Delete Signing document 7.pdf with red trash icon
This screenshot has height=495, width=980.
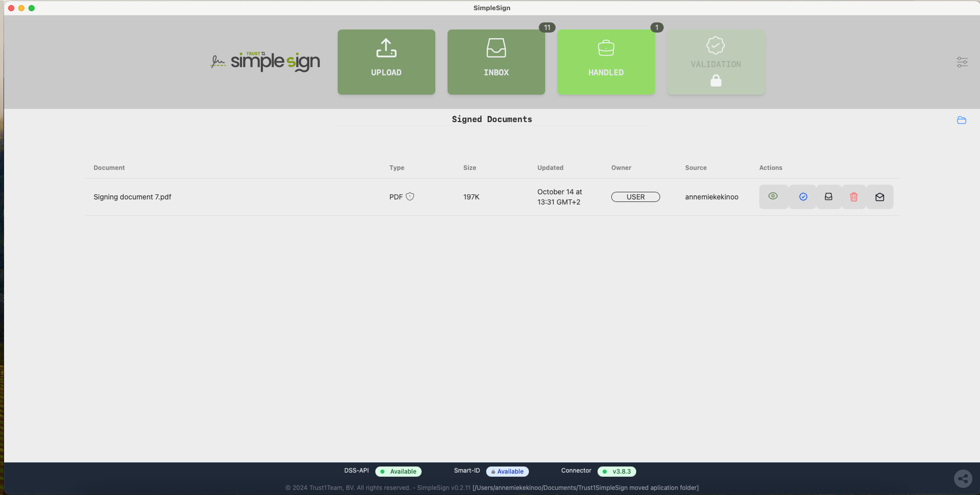tap(854, 197)
